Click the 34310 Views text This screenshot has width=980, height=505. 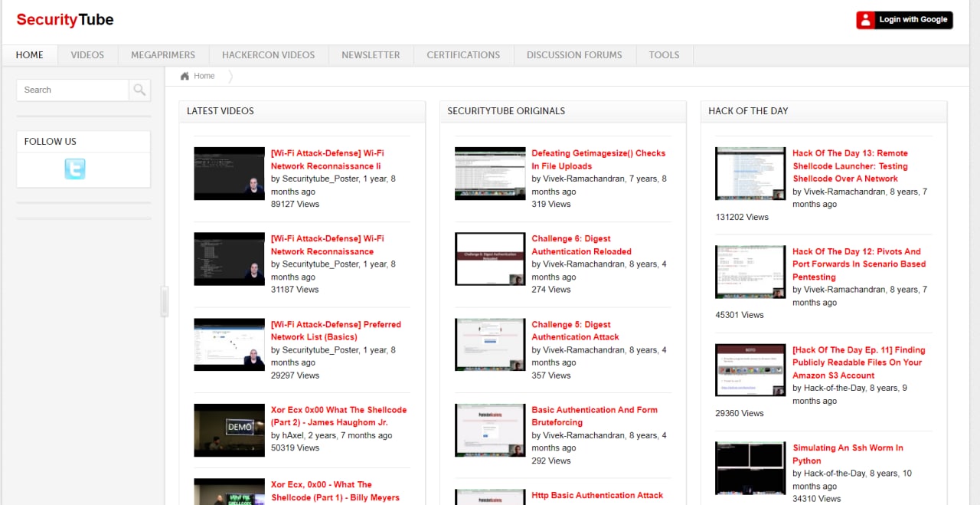tap(817, 499)
